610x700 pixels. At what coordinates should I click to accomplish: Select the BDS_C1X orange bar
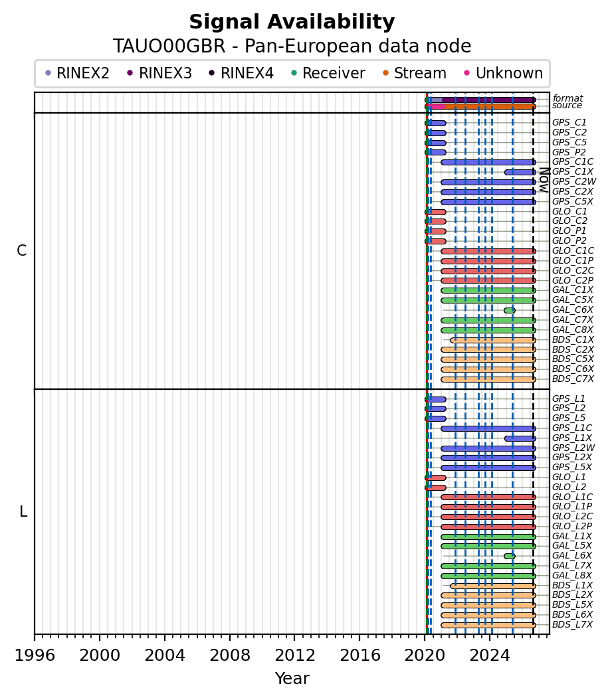tap(493, 340)
